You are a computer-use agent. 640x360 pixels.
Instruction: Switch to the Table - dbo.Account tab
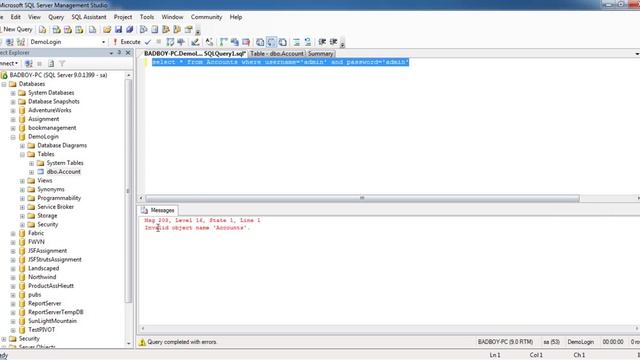coord(277,53)
